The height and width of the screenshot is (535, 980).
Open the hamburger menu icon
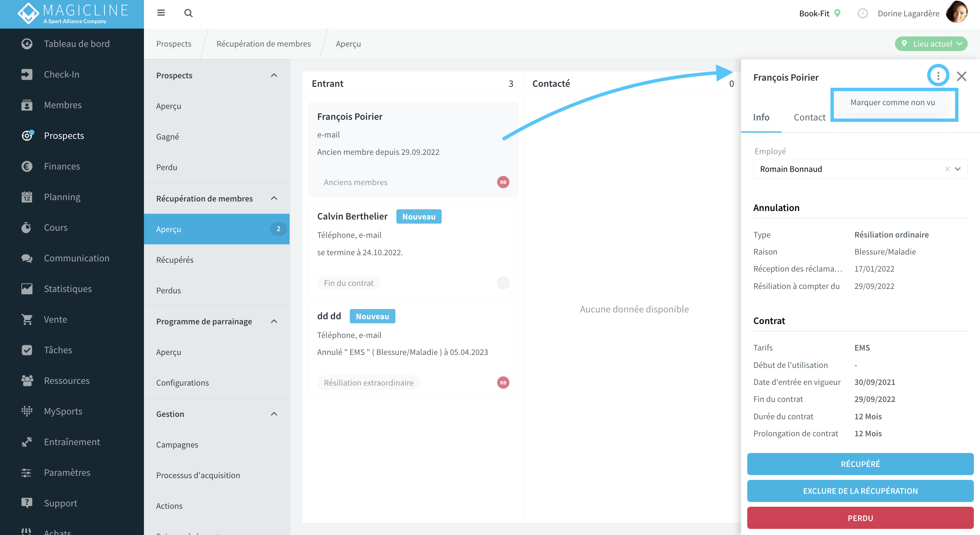click(161, 13)
